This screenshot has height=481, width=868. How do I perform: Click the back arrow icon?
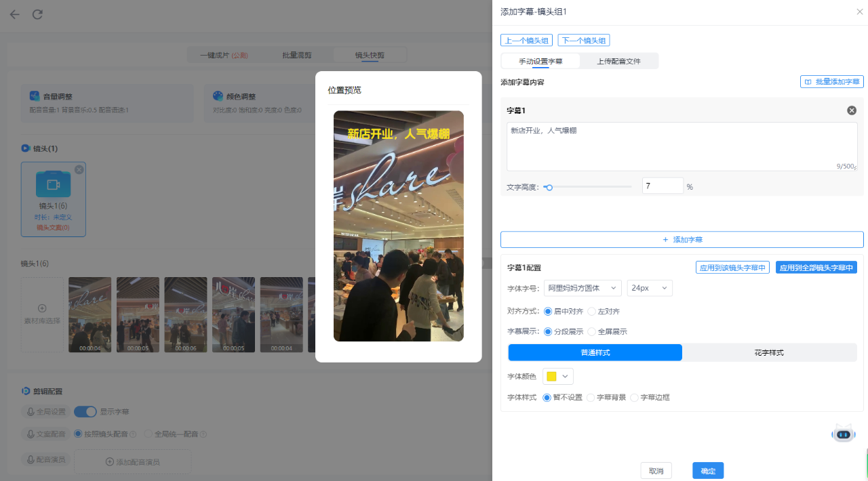click(x=15, y=14)
